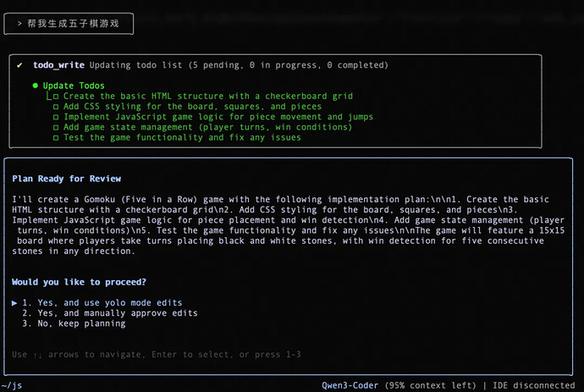Click the ~/js working directory in status bar
The image size is (584, 392).
click(x=12, y=385)
